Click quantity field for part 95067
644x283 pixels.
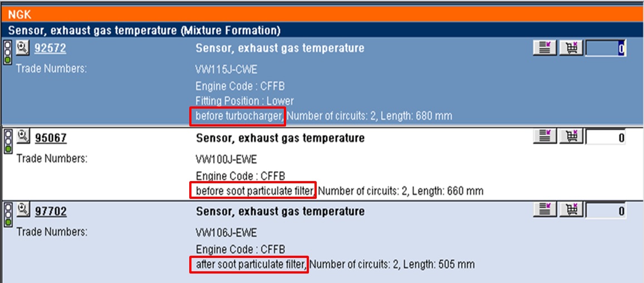pos(606,138)
